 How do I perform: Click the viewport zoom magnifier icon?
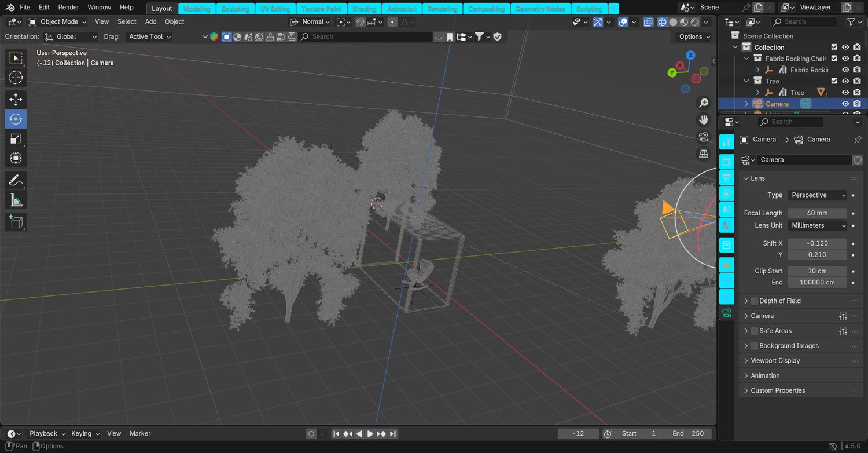(704, 103)
